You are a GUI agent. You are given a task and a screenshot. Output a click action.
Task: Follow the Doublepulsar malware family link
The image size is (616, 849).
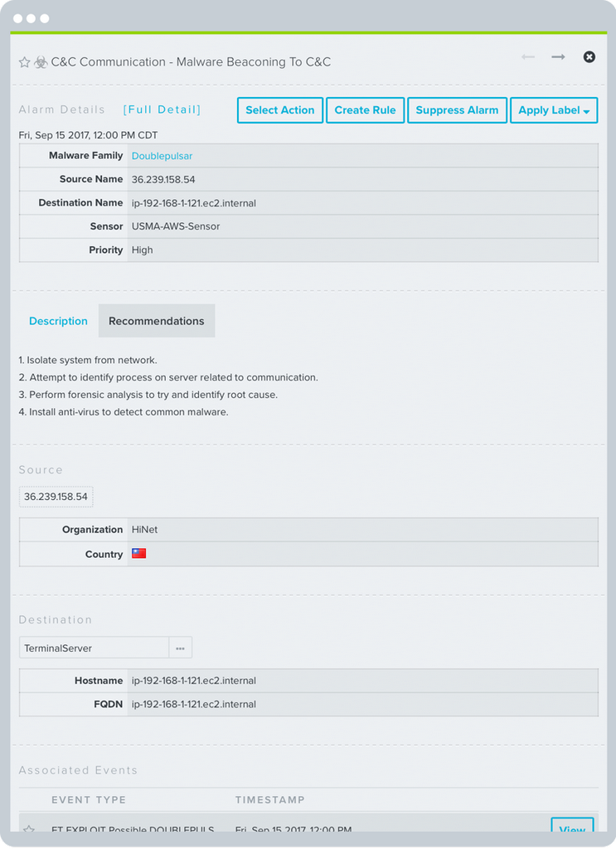pyautogui.click(x=162, y=155)
